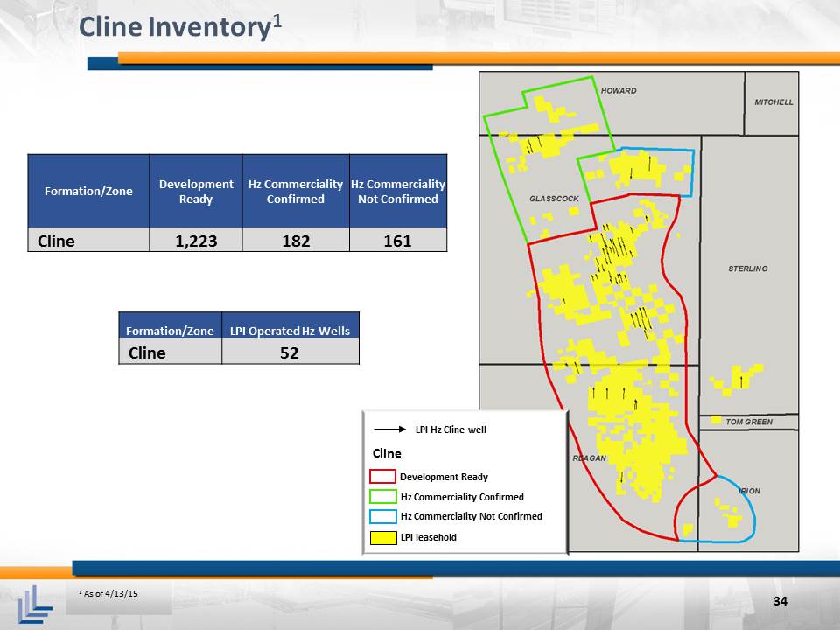Click the company logo in the footer
This screenshot has height=630, width=840.
pos(35,603)
